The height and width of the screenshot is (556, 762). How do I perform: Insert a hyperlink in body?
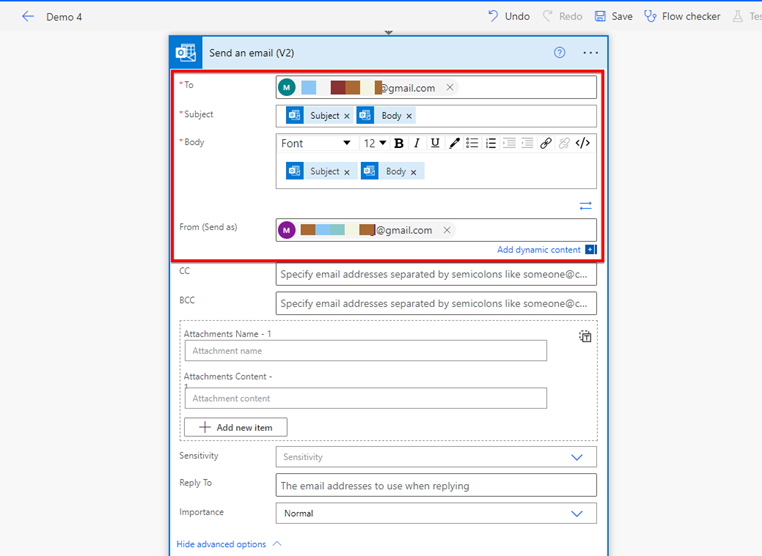546,143
